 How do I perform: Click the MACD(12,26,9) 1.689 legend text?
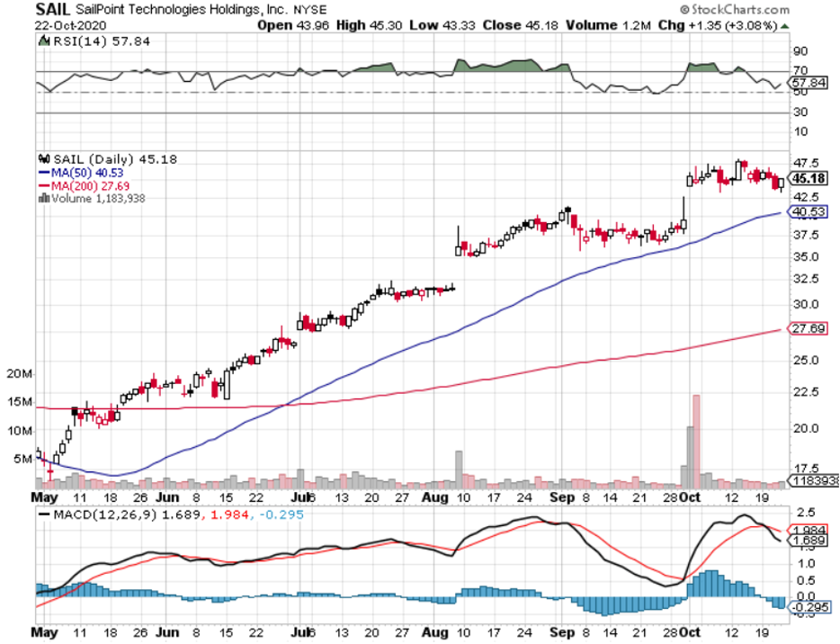[127, 514]
